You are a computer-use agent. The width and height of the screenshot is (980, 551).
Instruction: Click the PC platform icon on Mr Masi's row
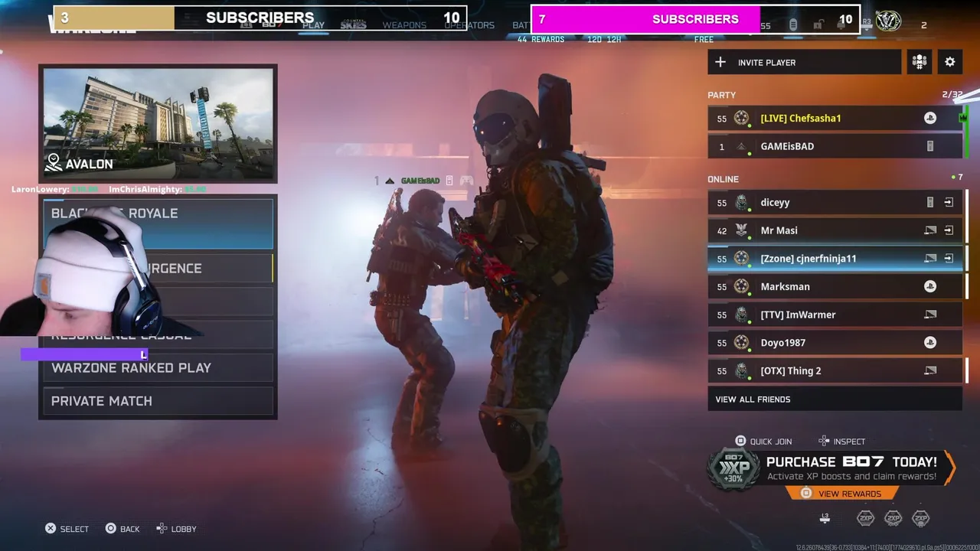pyautogui.click(x=930, y=230)
